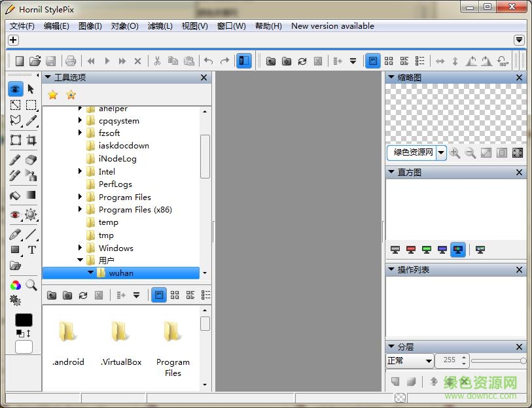Toggle the browser panel button in toolbar
Image resolution: width=532 pixels, height=408 pixels.
[243, 61]
